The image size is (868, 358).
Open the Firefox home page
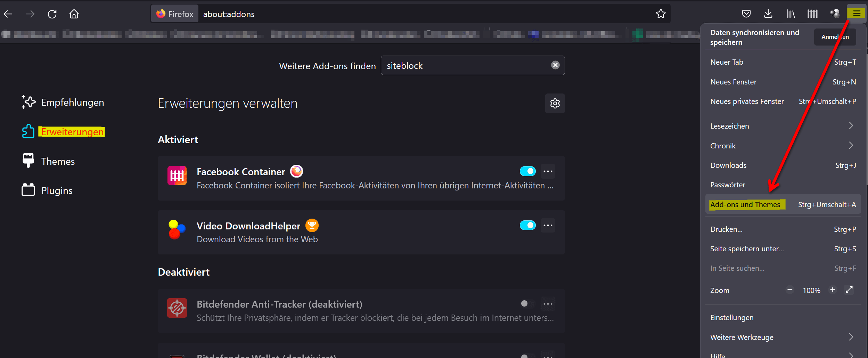coord(74,14)
